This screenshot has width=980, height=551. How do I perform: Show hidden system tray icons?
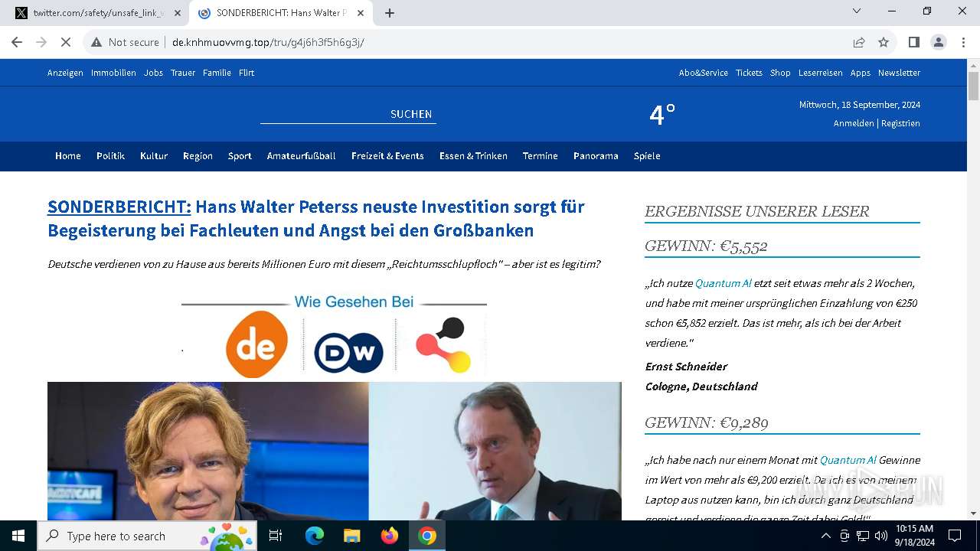click(x=825, y=536)
